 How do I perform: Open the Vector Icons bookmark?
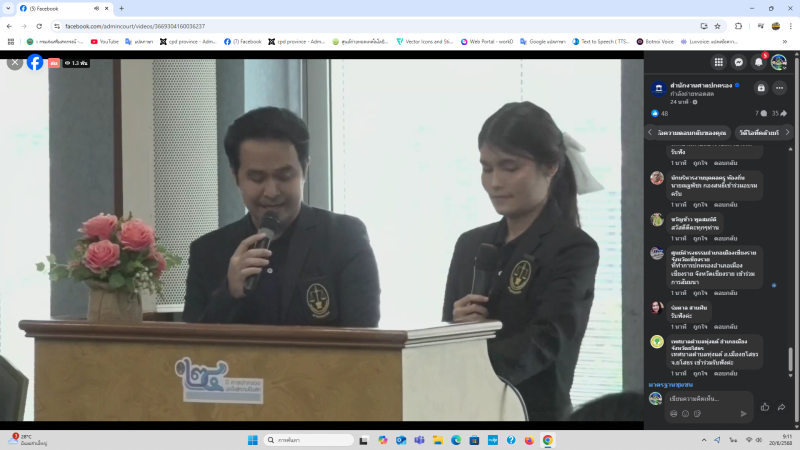tap(425, 41)
